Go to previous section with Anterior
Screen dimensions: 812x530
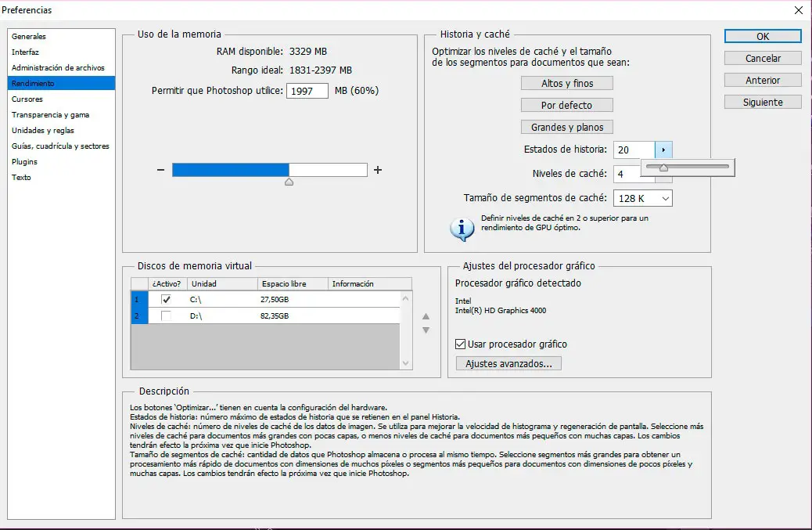pyautogui.click(x=763, y=81)
